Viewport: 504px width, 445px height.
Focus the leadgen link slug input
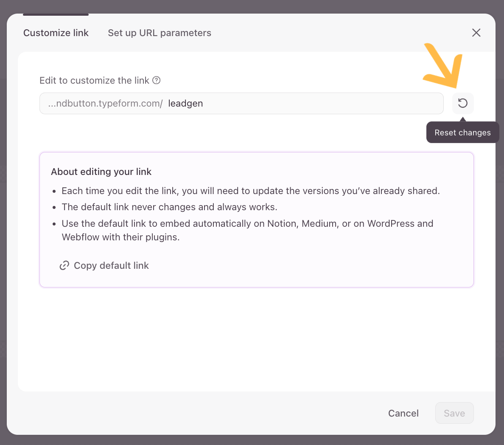tap(297, 103)
